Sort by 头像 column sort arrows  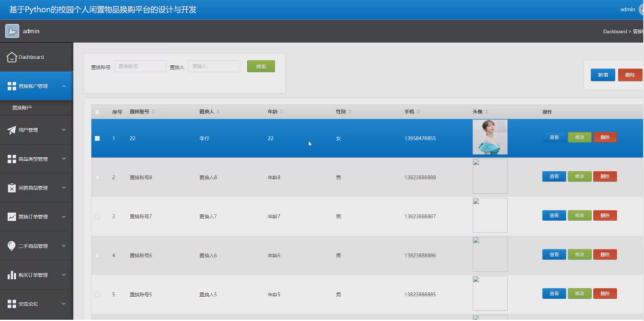click(487, 112)
